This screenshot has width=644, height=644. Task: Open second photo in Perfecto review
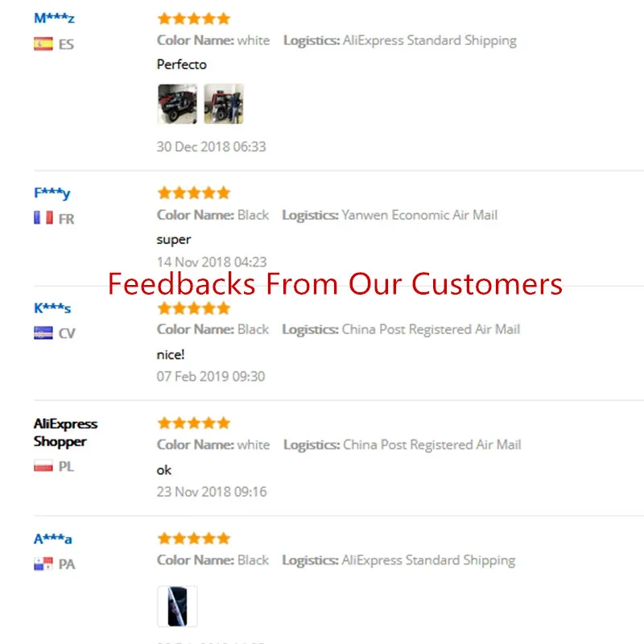pos(224,104)
